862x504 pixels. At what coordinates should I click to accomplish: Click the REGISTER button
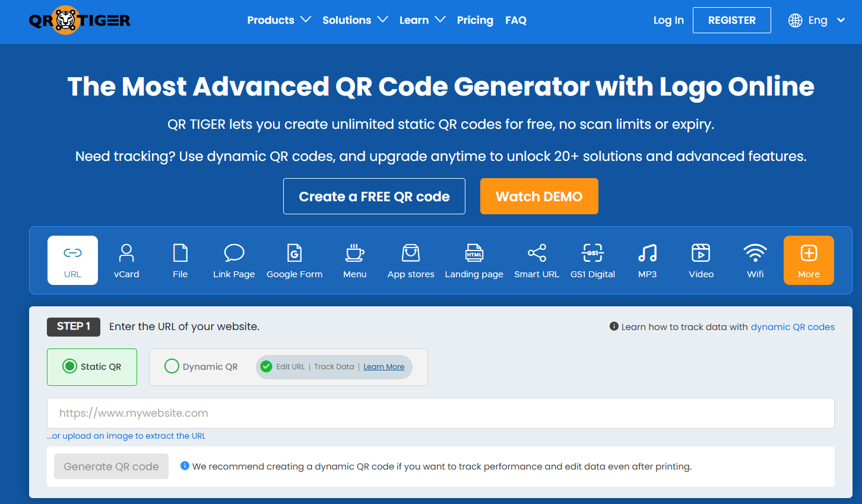pyautogui.click(x=731, y=20)
